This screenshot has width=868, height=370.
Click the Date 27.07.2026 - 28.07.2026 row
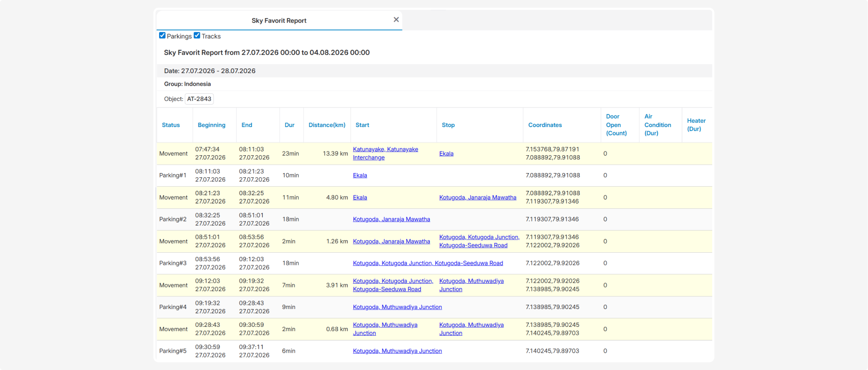point(434,71)
